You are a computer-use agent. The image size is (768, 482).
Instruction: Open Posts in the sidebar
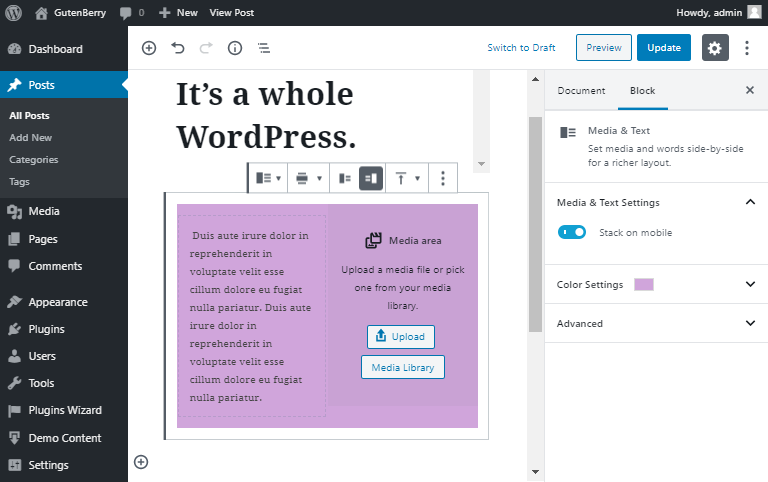pyautogui.click(x=64, y=85)
